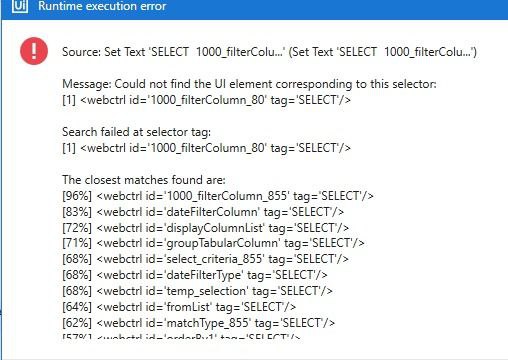
Task: Click the 72% 'displayColumnList' match line
Action: click(x=205, y=228)
